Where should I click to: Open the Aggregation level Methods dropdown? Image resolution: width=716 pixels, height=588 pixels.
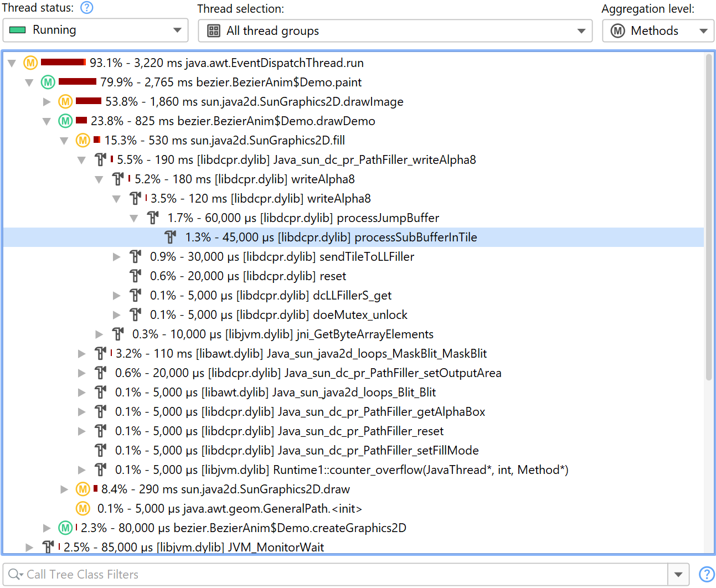tap(658, 31)
